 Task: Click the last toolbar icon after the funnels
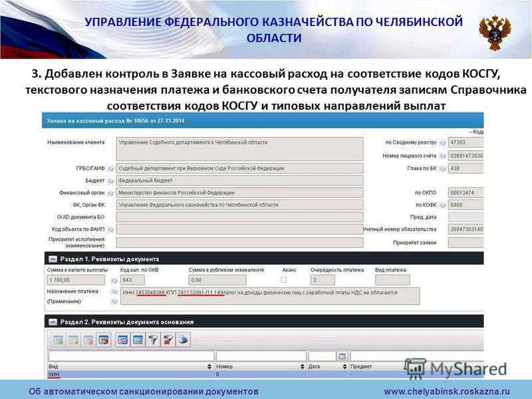point(184,340)
